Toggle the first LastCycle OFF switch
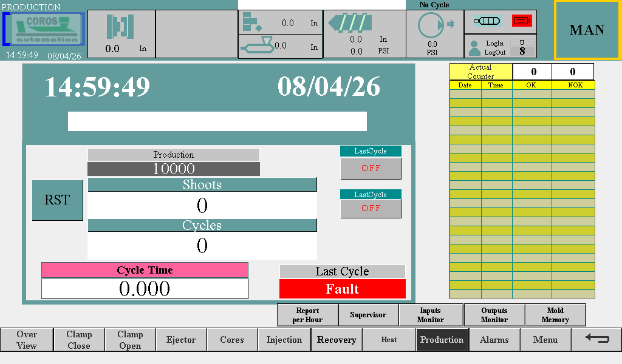The height and width of the screenshot is (364, 622). click(x=371, y=168)
